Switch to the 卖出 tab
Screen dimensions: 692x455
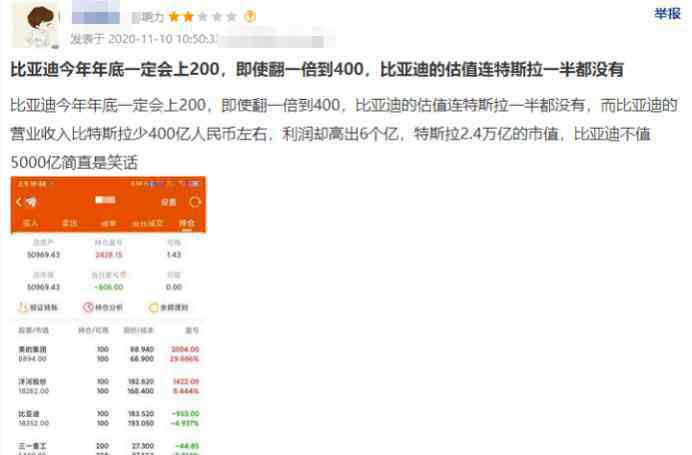[x=69, y=223]
